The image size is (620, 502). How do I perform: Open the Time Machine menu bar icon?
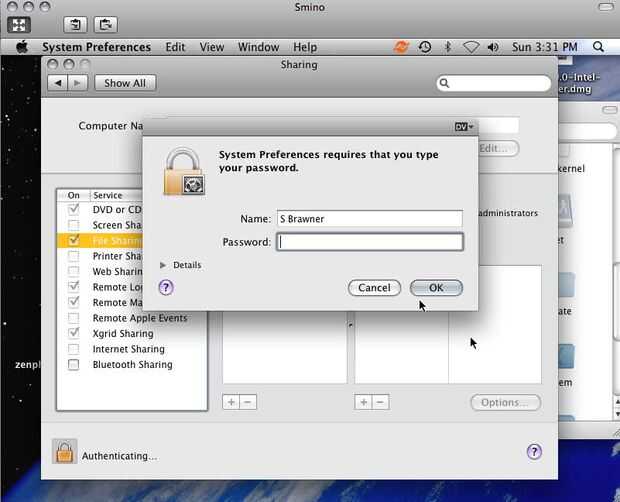coord(425,47)
